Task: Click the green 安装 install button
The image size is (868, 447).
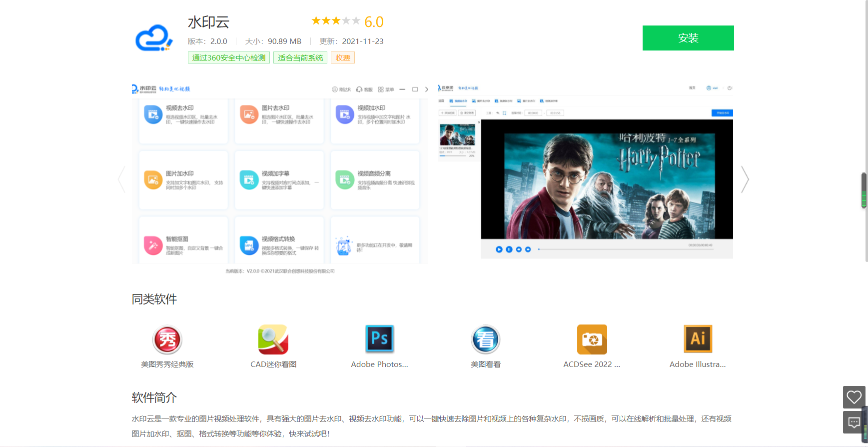Action: (x=688, y=38)
